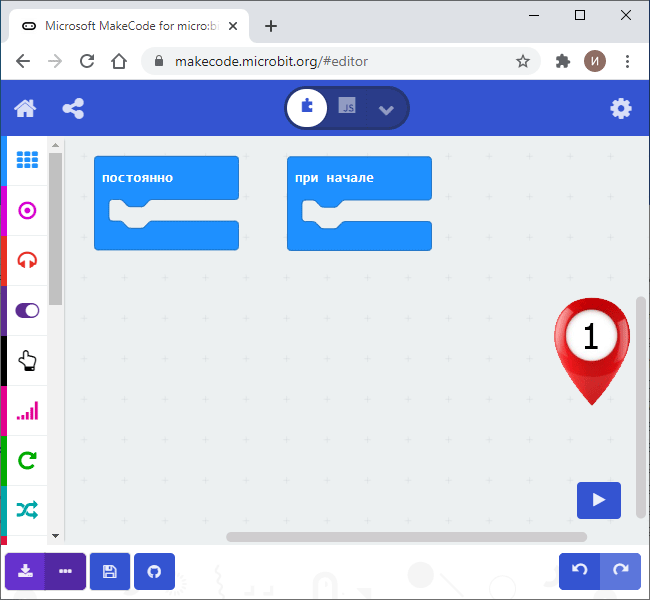Click the Download button

[25, 571]
